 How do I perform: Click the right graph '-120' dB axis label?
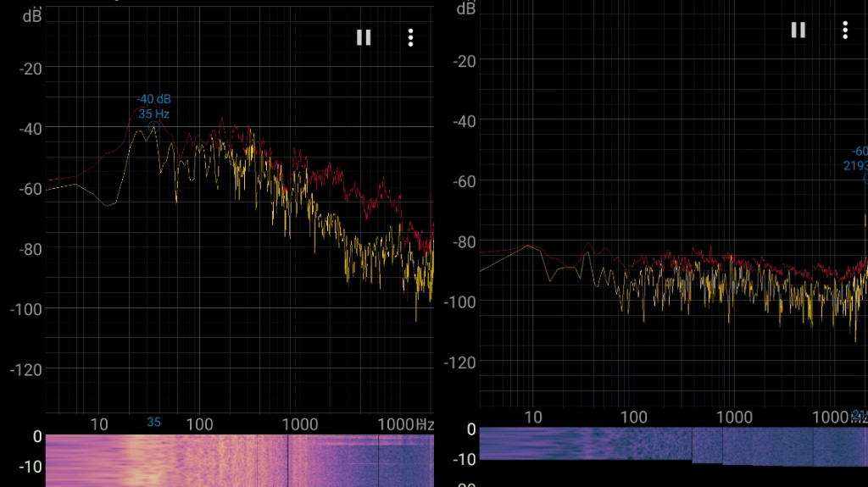tap(459, 362)
